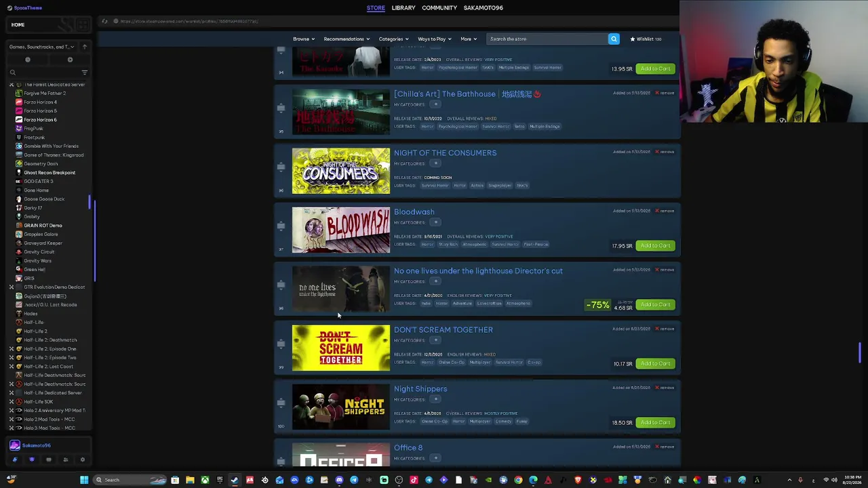Open the friends icon in the sidebar footer
Screen dimensions: 868x488
(x=66, y=460)
